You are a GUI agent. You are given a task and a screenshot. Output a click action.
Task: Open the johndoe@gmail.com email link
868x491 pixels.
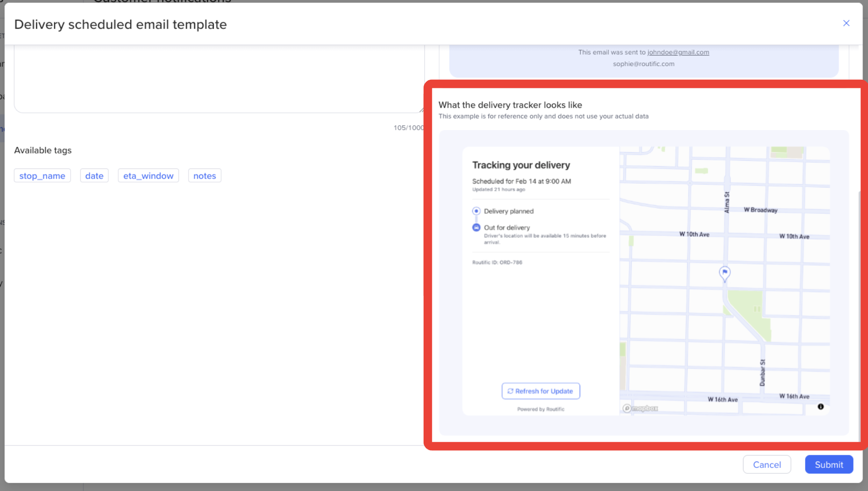pos(678,53)
